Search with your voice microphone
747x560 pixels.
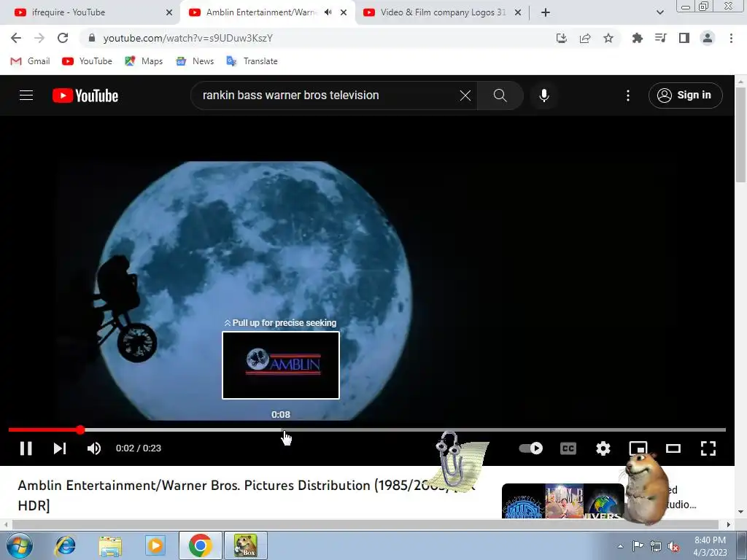[x=544, y=96]
